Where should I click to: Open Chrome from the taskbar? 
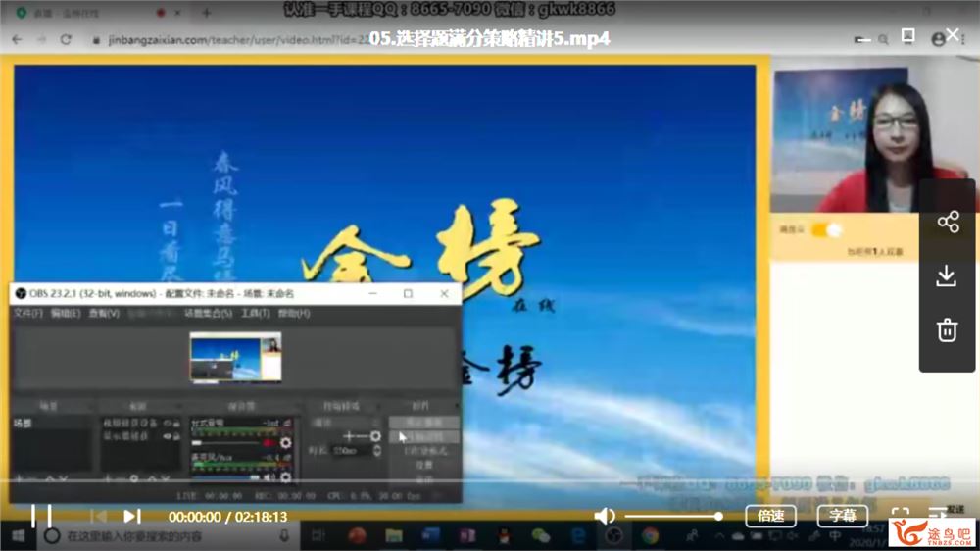pyautogui.click(x=650, y=536)
